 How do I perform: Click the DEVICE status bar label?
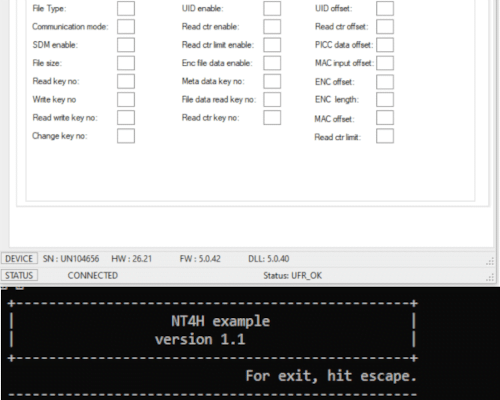tap(19, 259)
